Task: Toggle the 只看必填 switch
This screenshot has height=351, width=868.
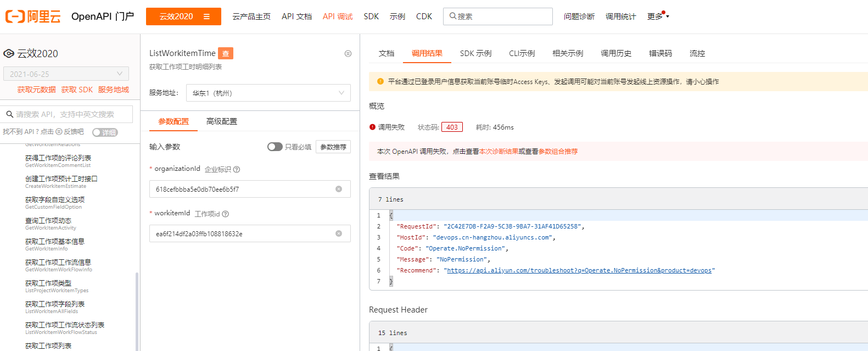Action: tap(275, 147)
